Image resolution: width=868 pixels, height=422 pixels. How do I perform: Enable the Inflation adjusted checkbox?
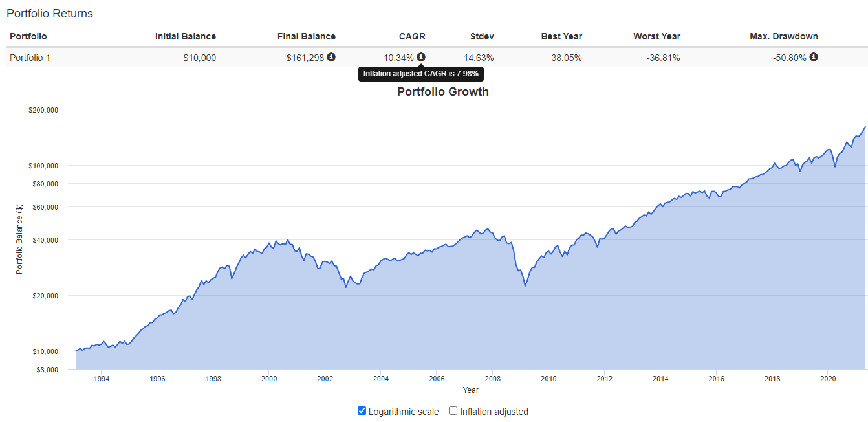click(453, 411)
